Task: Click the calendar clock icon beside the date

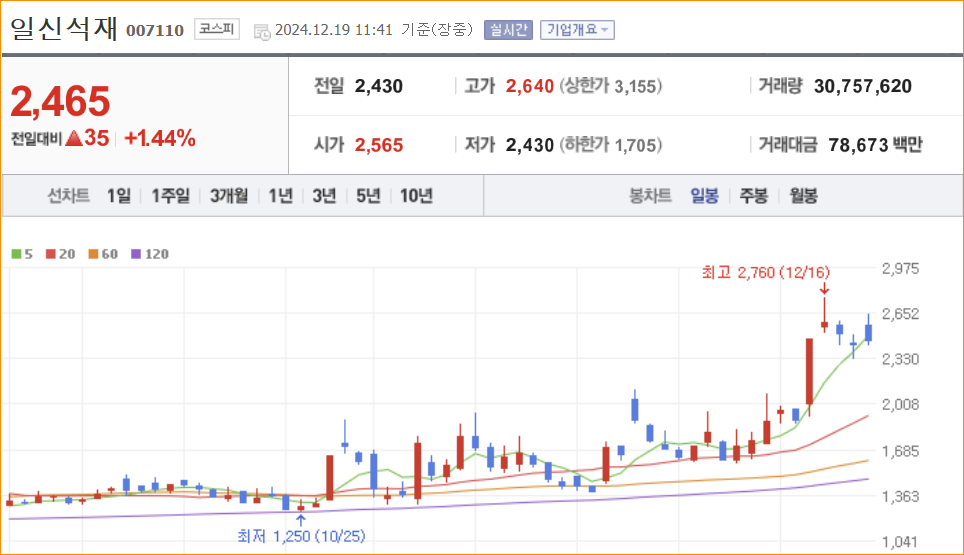Action: pyautogui.click(x=262, y=31)
